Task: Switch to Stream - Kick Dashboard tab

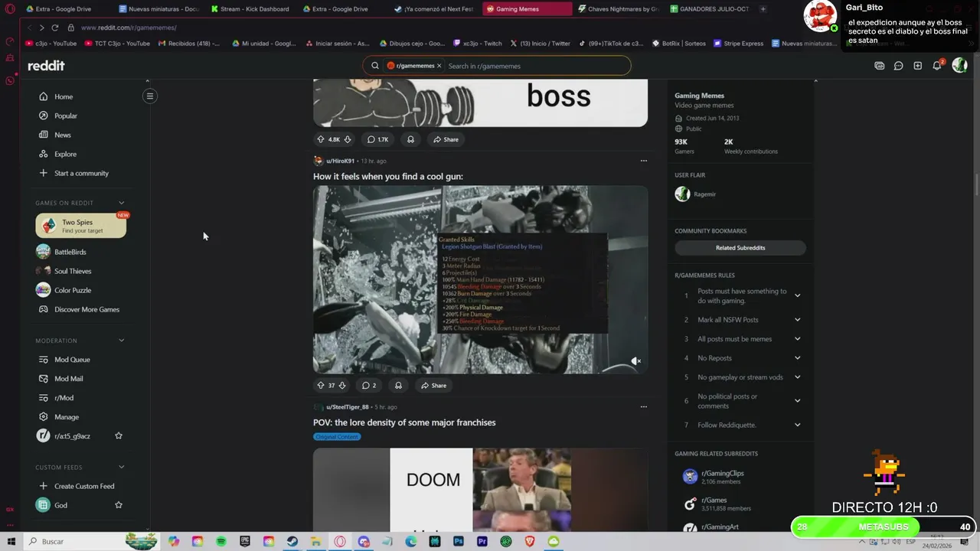Action: [x=250, y=9]
